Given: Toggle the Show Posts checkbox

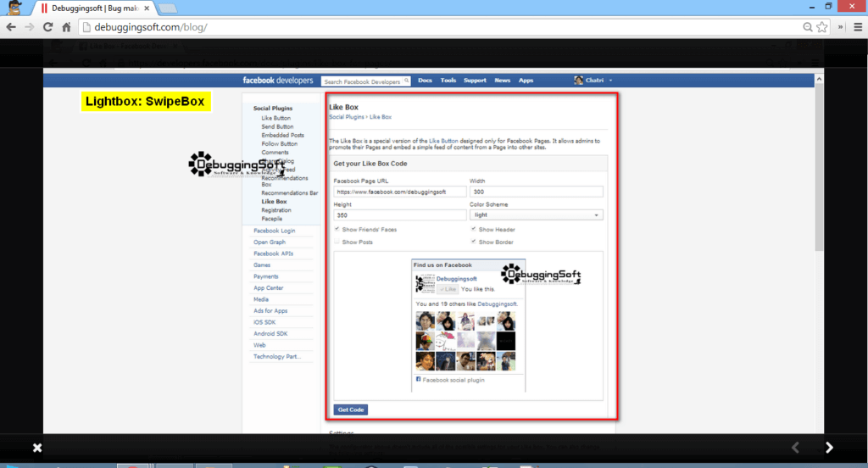Looking at the screenshot, I should pyautogui.click(x=337, y=242).
